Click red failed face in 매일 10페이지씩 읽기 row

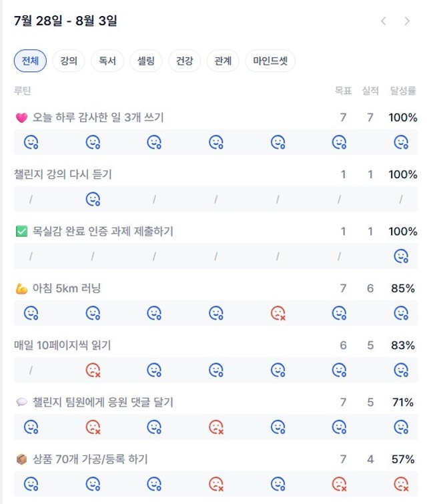(93, 370)
